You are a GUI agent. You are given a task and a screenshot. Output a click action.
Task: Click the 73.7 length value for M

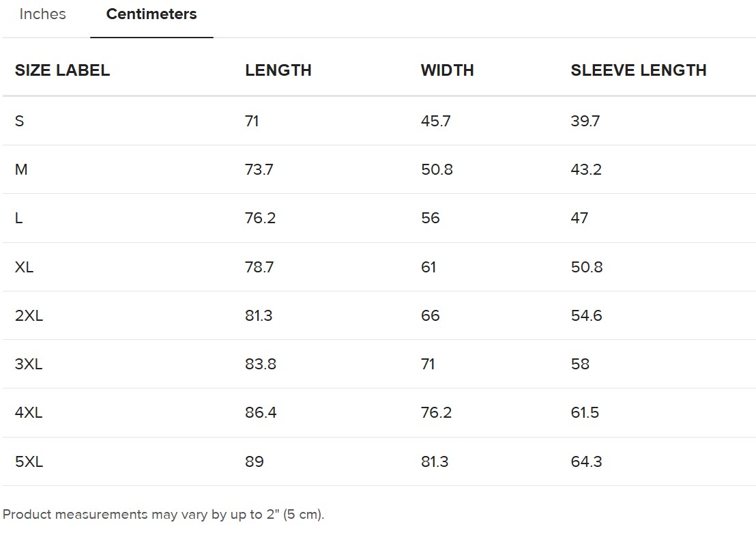point(259,169)
